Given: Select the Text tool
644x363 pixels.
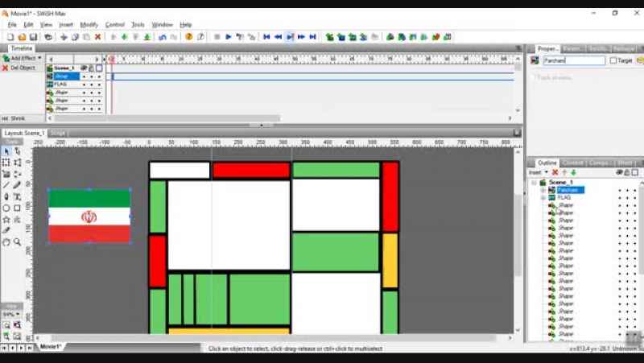Looking at the screenshot, I should [x=17, y=196].
